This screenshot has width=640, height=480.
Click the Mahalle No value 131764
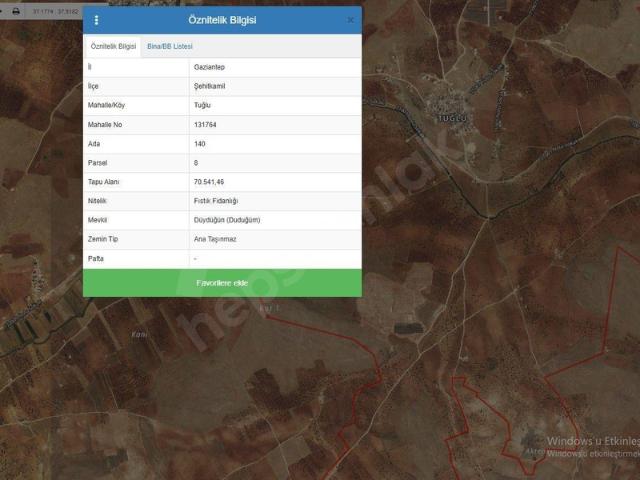click(205, 124)
